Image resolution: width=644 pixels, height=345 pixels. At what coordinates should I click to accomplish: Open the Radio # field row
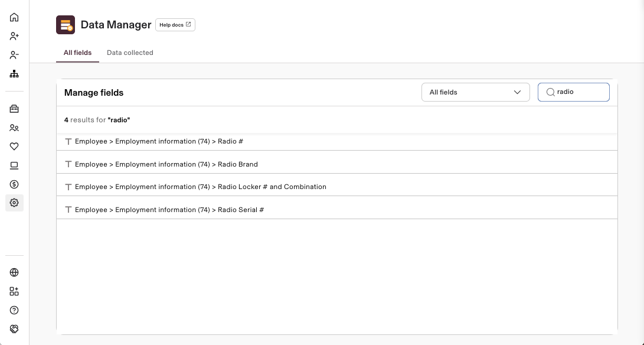click(x=337, y=141)
